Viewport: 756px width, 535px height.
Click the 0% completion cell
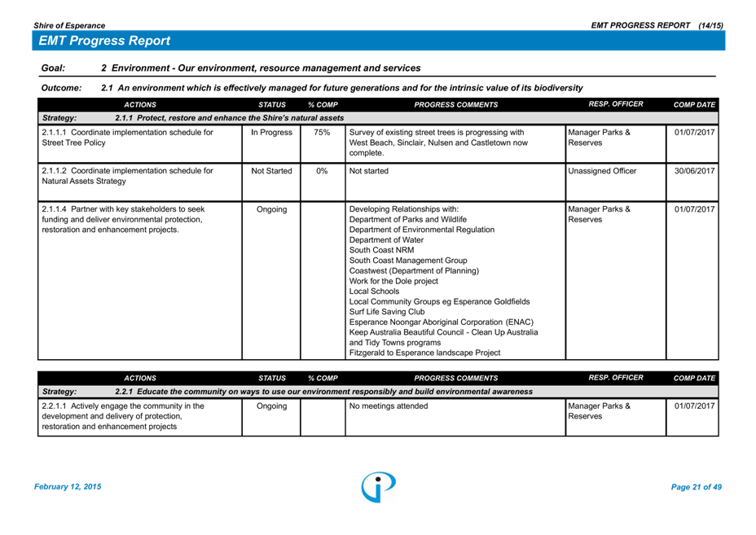tap(322, 172)
